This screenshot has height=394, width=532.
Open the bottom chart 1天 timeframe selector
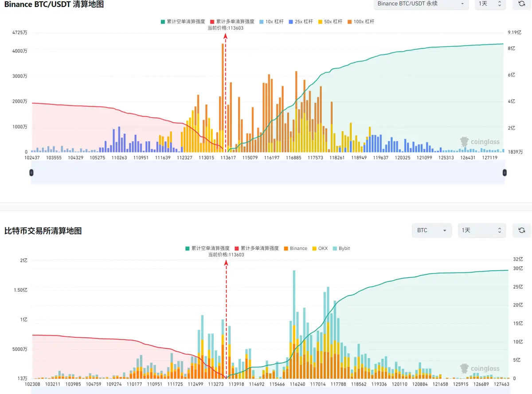(481, 230)
